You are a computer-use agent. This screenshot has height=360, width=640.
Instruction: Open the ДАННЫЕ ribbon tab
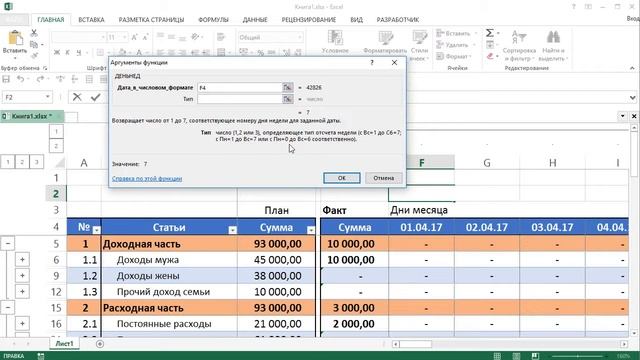point(255,20)
